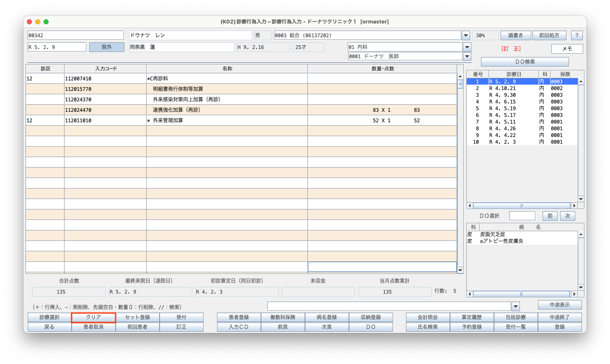Click input code cell 112015770

(x=105, y=89)
